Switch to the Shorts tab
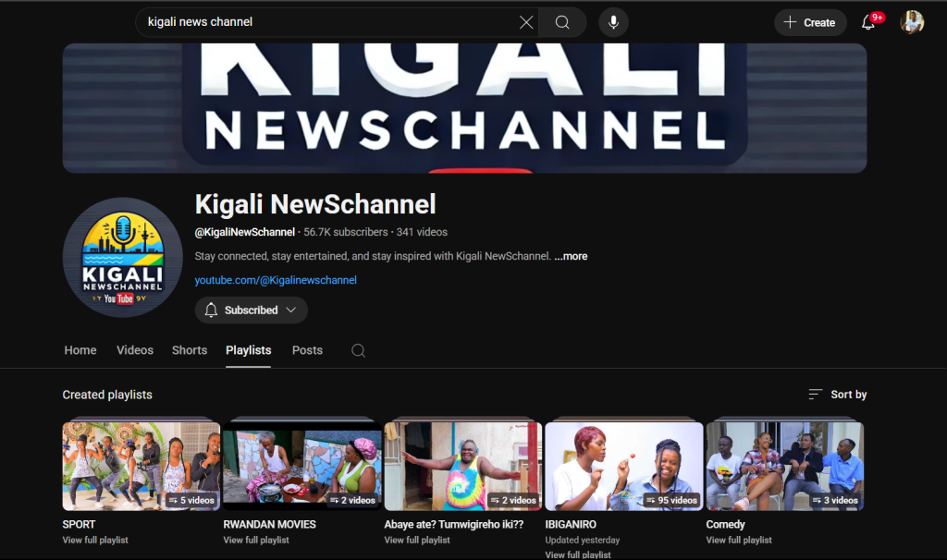947x560 pixels. click(189, 350)
